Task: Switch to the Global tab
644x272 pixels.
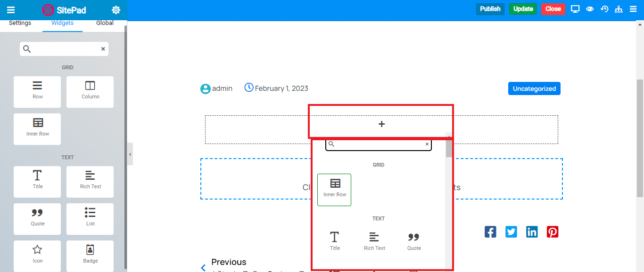Action: click(x=105, y=23)
